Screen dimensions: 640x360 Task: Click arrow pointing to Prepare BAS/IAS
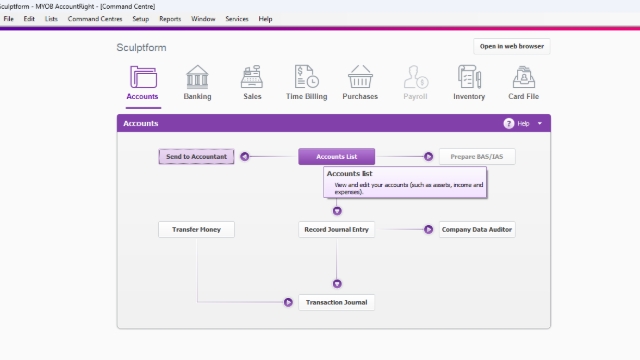pyautogui.click(x=428, y=156)
